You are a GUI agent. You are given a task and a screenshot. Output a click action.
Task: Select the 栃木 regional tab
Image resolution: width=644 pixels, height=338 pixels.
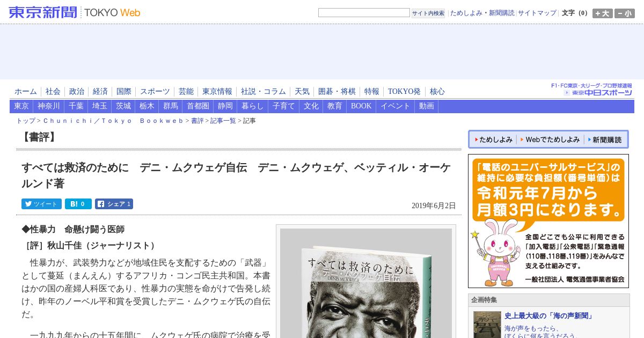point(147,106)
